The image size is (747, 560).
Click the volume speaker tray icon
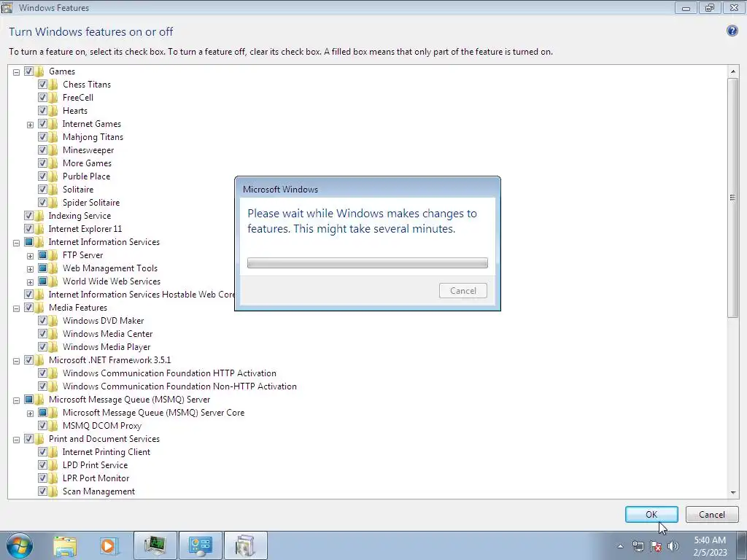(673, 546)
